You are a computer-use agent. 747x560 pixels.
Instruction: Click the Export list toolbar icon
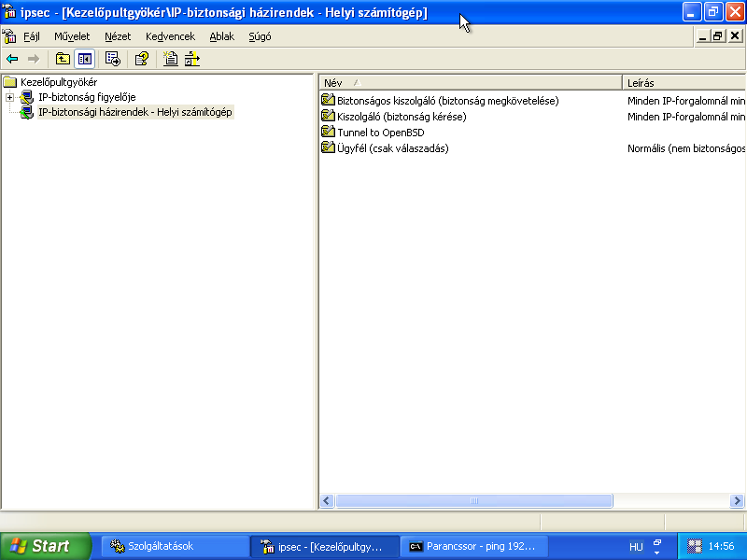(113, 59)
